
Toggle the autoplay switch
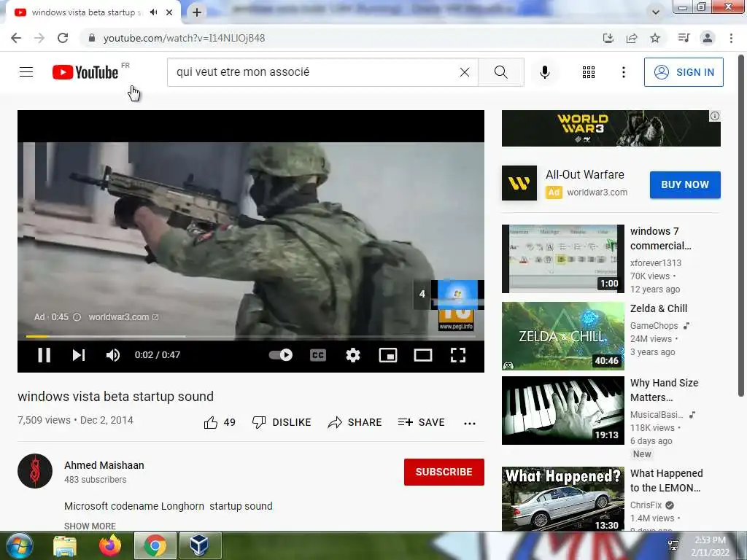click(x=281, y=355)
